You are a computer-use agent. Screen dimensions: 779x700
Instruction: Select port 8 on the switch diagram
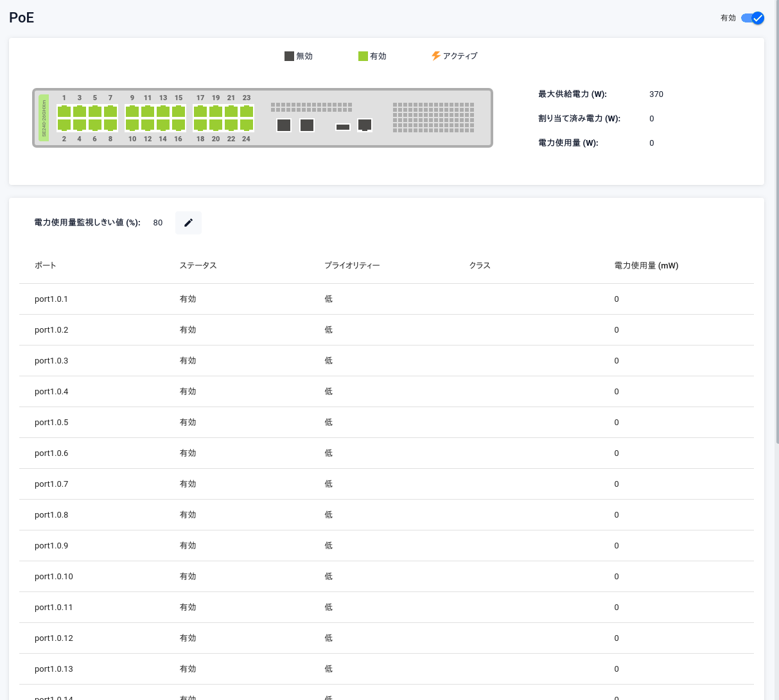coord(110,125)
